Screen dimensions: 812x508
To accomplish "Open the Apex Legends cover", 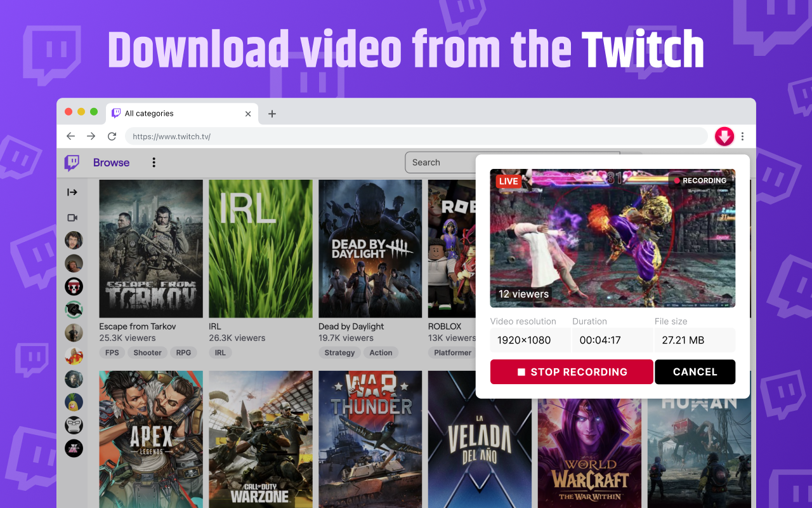I will tap(151, 439).
